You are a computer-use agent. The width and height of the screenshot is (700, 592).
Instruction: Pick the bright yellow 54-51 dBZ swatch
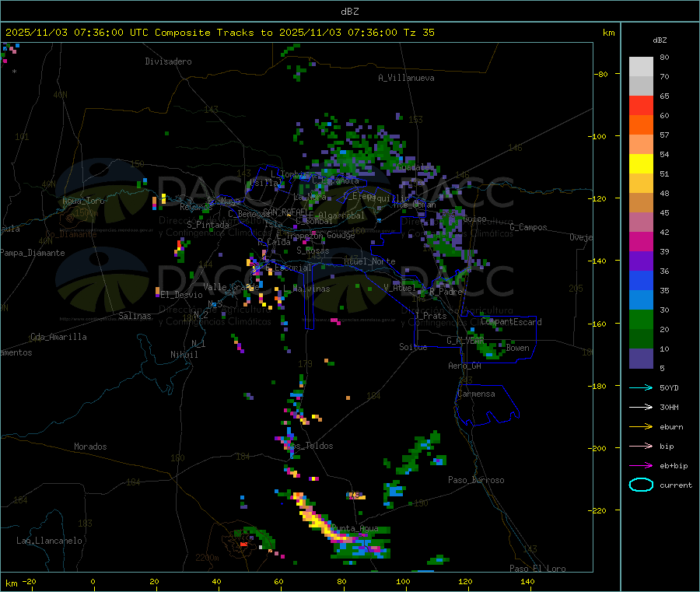641,164
